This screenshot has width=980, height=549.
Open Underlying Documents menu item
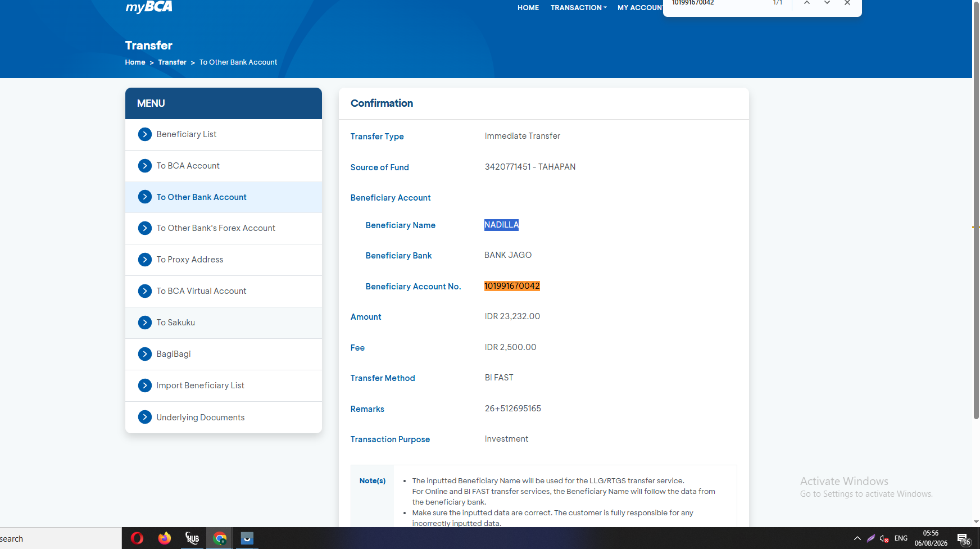pyautogui.click(x=224, y=417)
